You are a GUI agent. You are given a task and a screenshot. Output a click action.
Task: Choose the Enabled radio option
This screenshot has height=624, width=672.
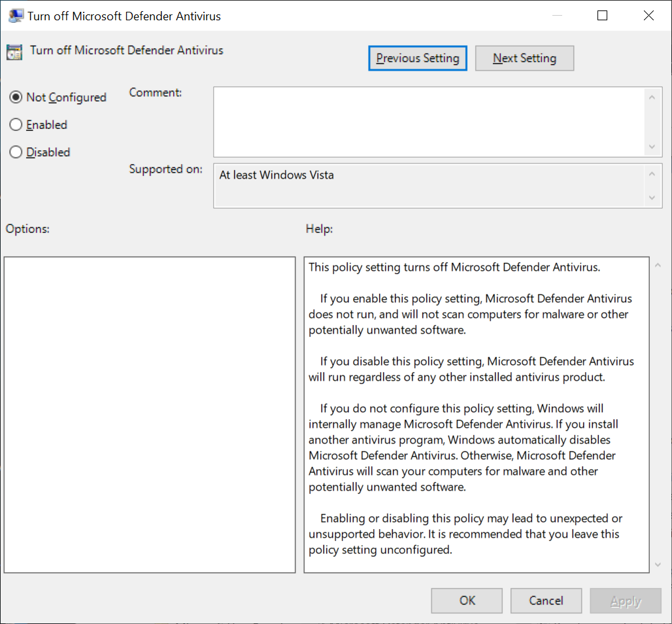[16, 125]
